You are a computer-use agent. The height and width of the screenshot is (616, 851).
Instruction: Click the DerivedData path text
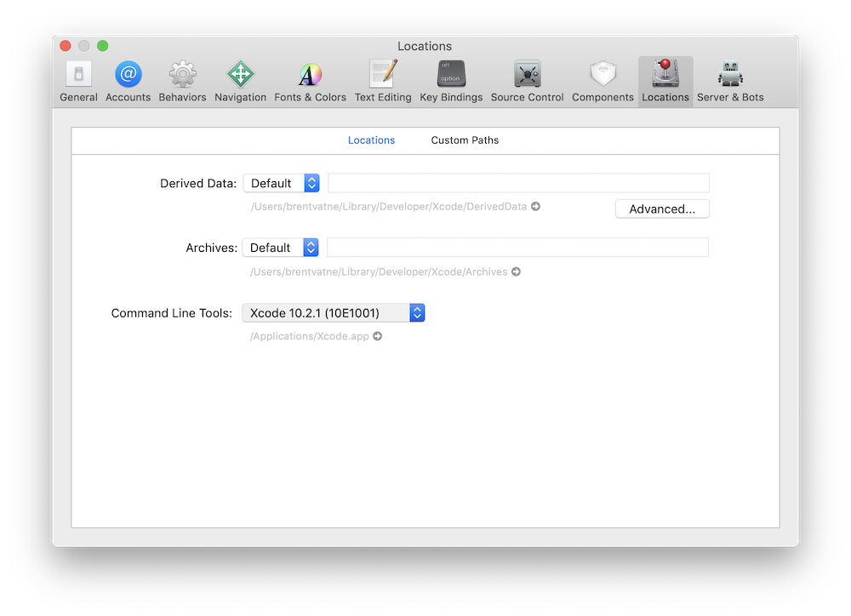click(389, 206)
